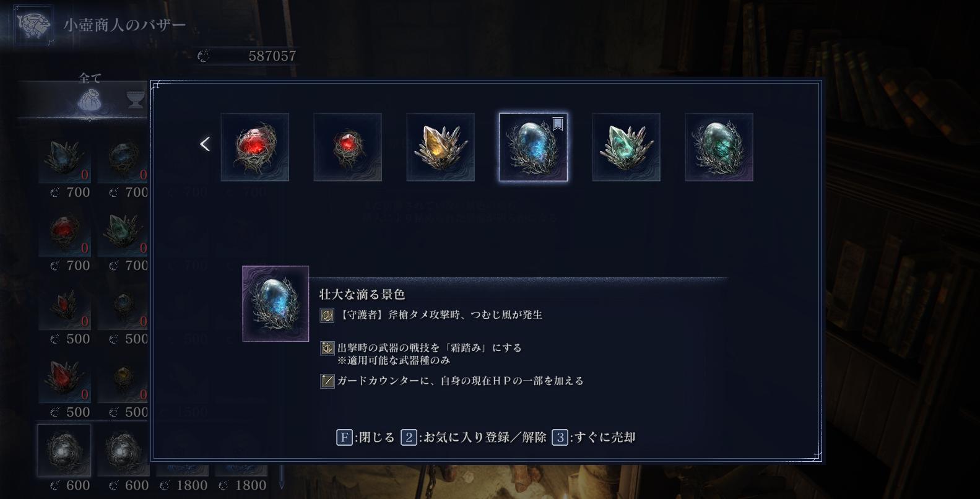Select the top-left dark relic priced 700
980x499 pixels.
[64, 158]
